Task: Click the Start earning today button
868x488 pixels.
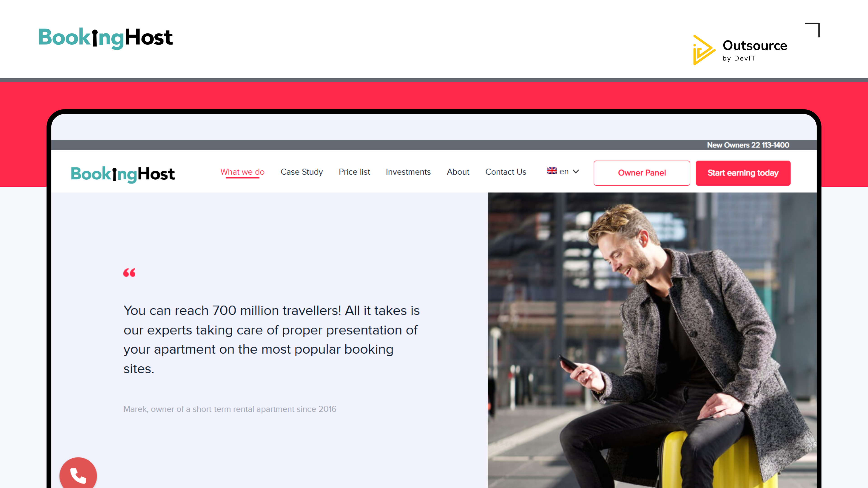Action: 743,173
